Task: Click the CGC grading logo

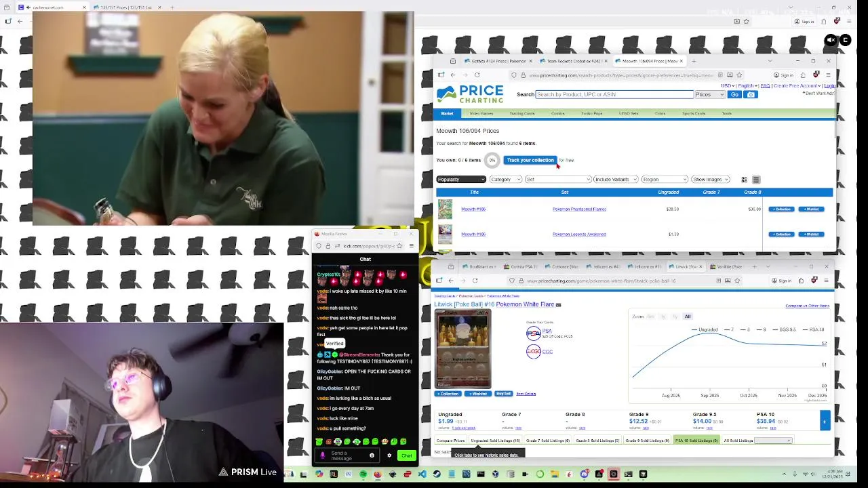Action: (x=534, y=351)
